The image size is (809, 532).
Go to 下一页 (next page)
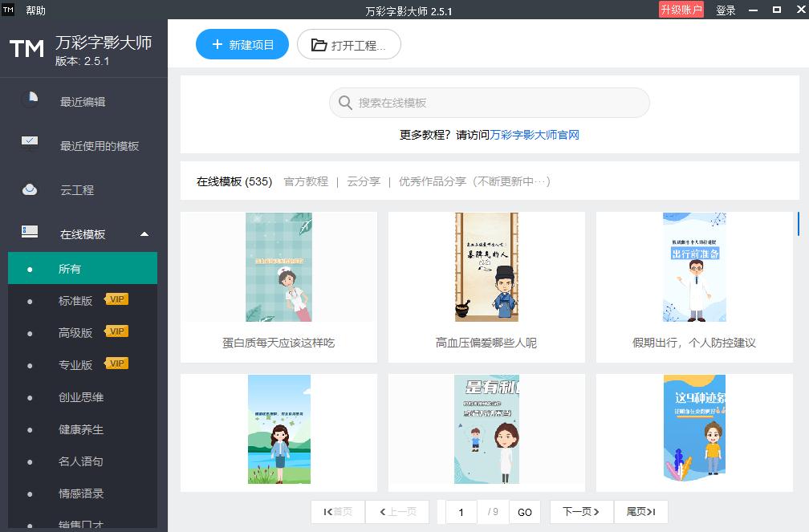click(x=581, y=512)
